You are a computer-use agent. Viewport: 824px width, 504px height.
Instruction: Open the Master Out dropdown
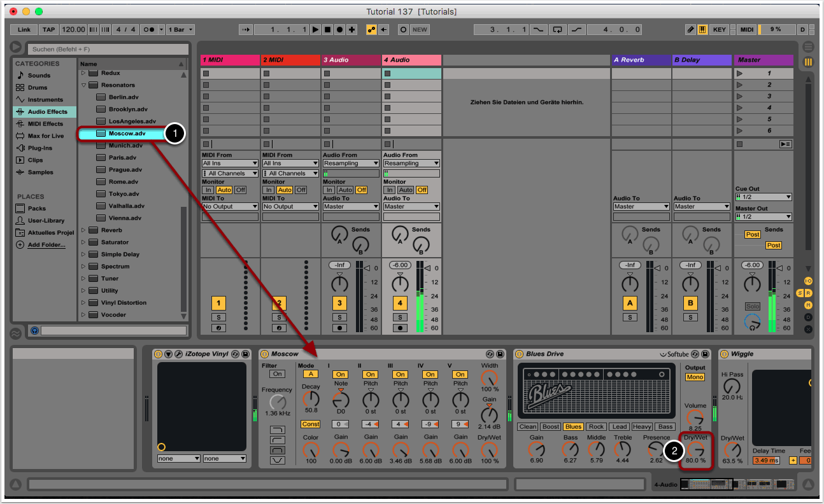coord(763,217)
